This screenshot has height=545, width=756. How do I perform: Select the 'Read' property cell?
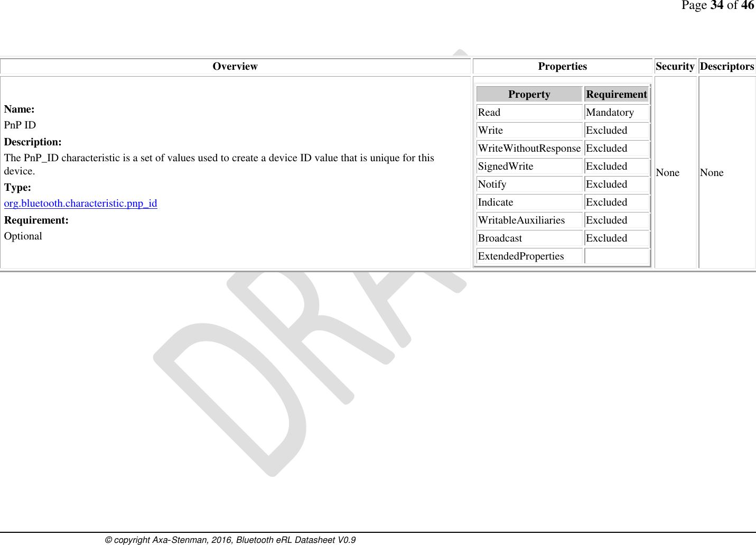click(529, 112)
